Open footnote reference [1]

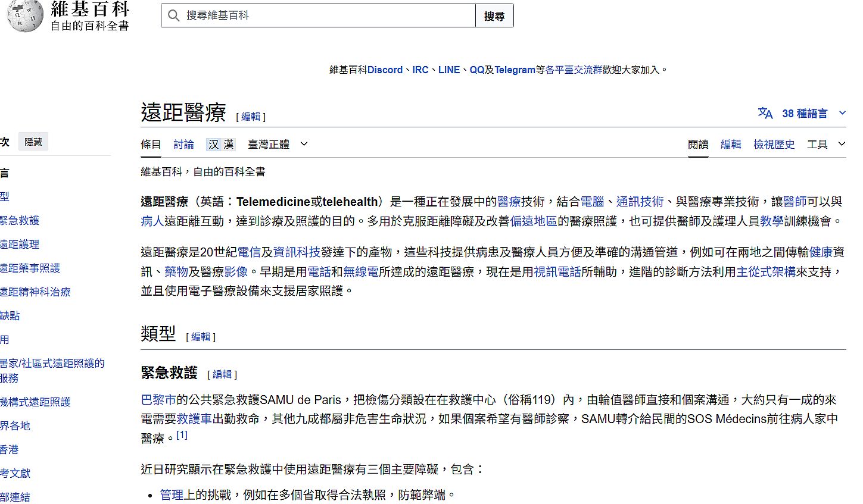182,435
